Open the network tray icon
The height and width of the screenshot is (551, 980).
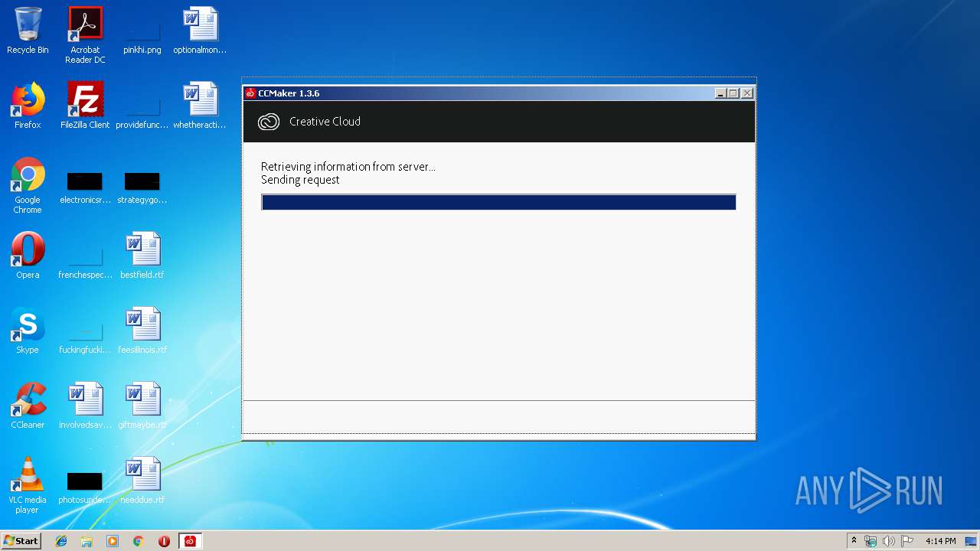871,541
